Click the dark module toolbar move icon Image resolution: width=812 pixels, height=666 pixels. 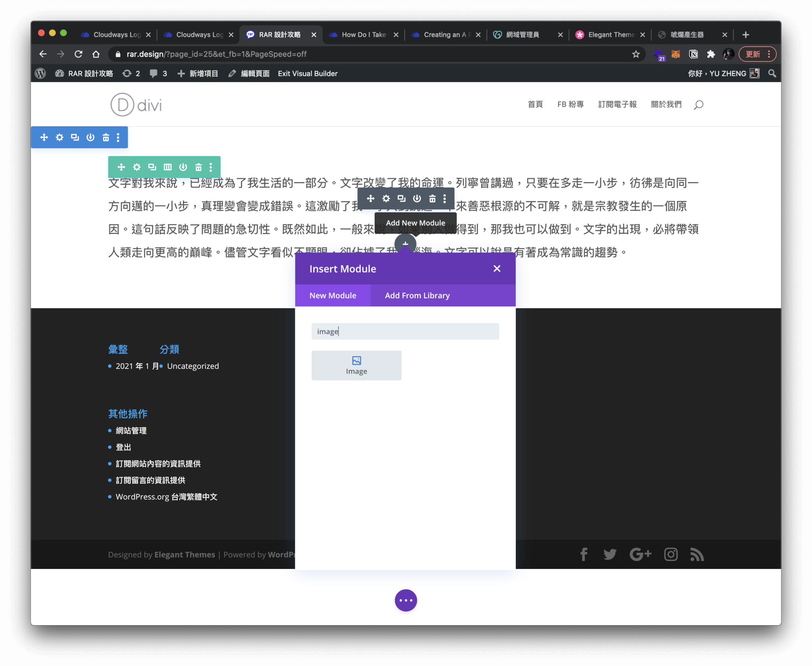tap(370, 198)
